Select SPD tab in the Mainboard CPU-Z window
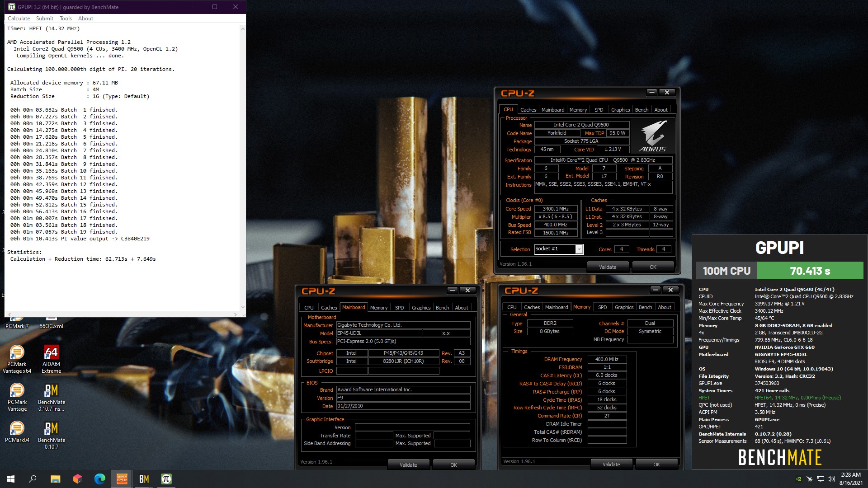Image resolution: width=868 pixels, height=488 pixels. tap(399, 308)
